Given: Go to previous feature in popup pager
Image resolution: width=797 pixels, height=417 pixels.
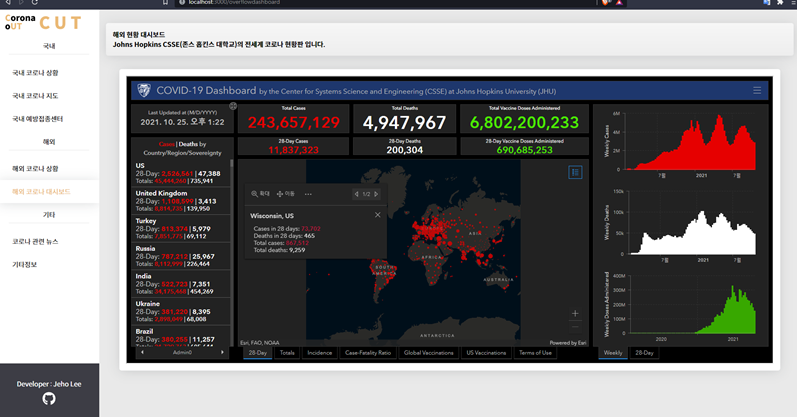Looking at the screenshot, I should (356, 194).
